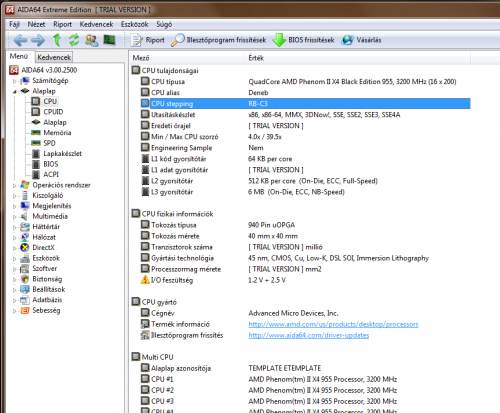Click the Forward navigation arrow
The width and height of the screenshot is (500, 413).
click(x=38, y=40)
